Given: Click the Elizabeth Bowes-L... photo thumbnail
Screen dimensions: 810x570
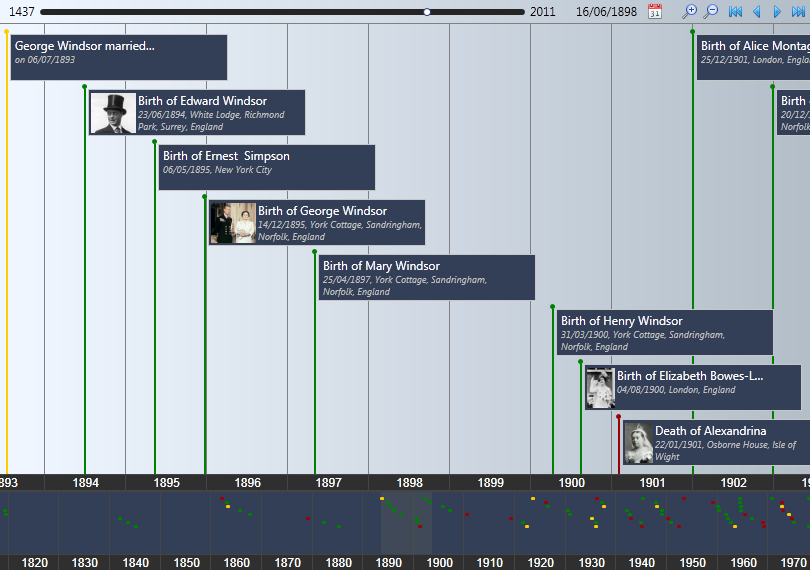Looking at the screenshot, I should (x=601, y=388).
